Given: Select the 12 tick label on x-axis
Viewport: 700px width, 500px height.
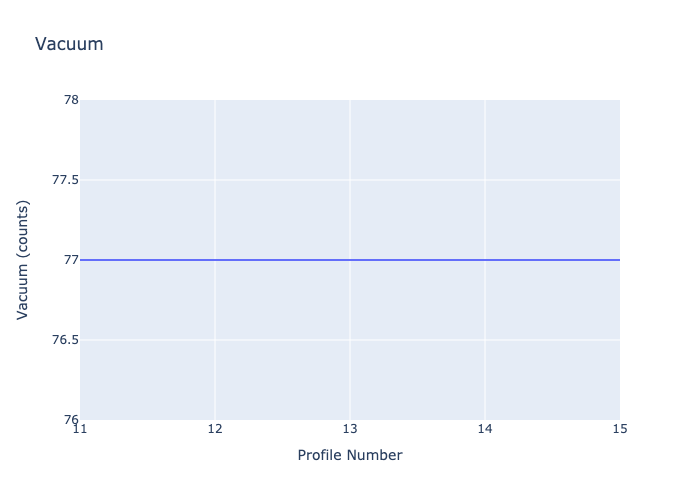Looking at the screenshot, I should pyautogui.click(x=215, y=429).
